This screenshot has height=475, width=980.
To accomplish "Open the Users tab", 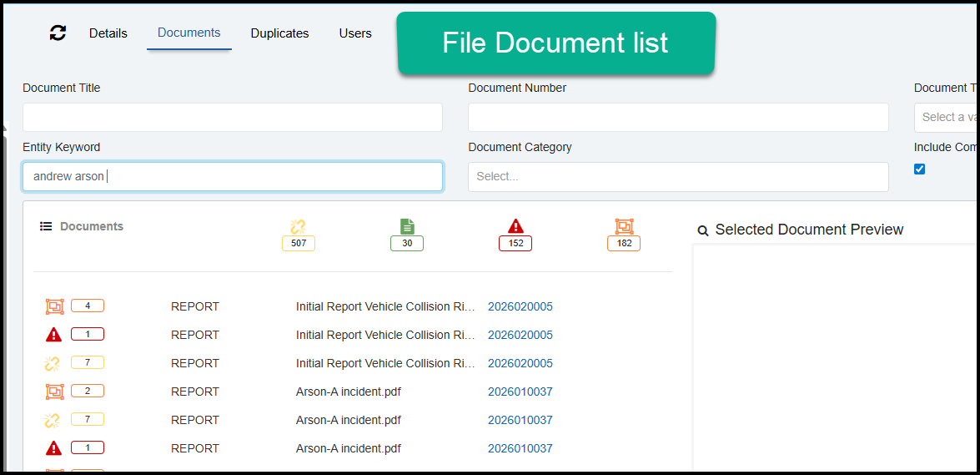I will coord(355,33).
